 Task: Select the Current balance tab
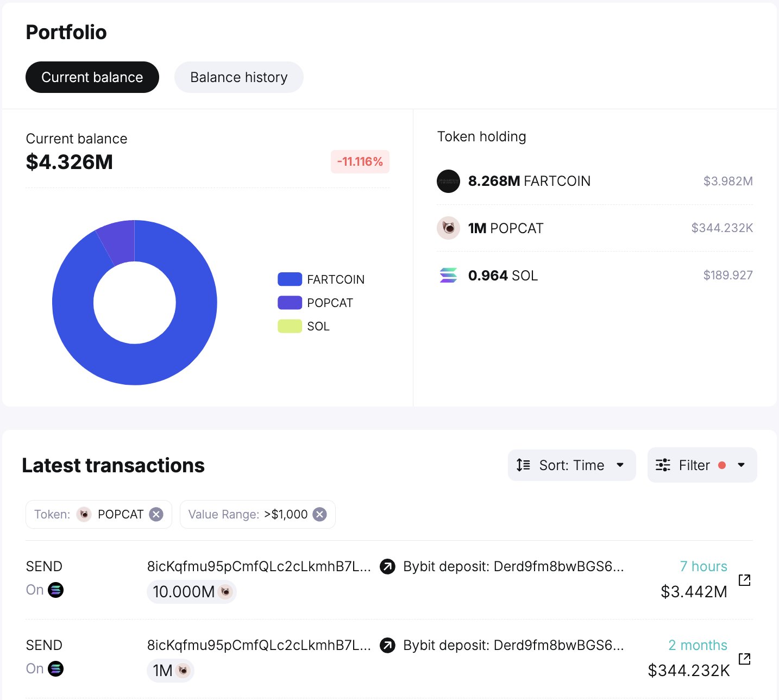(92, 77)
